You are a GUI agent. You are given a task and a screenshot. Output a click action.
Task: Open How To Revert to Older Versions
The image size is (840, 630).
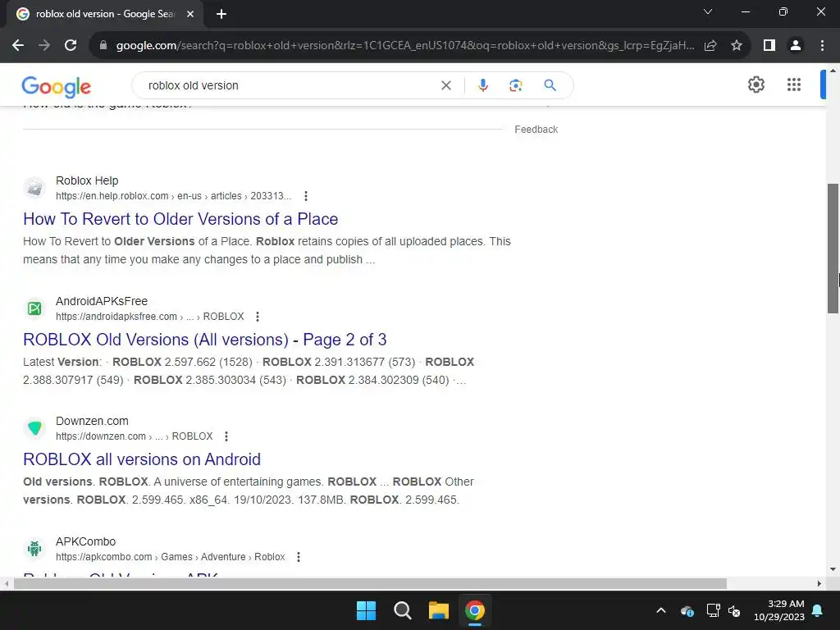(180, 219)
